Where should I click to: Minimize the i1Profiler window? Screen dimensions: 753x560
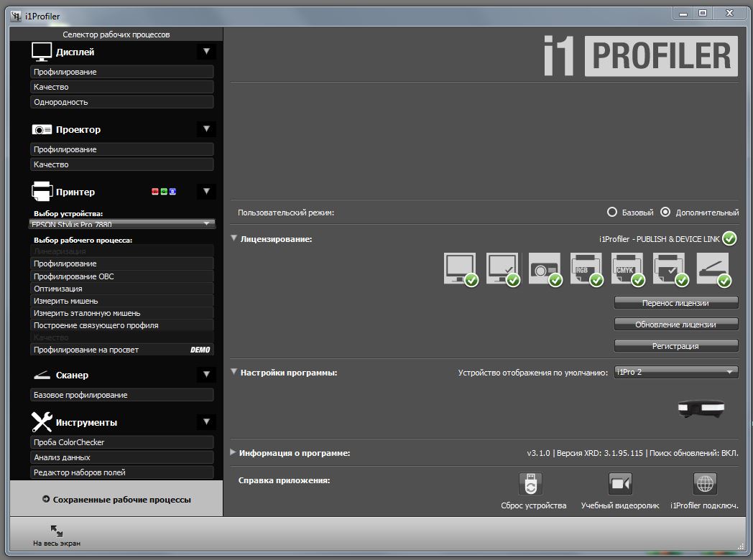tap(683, 14)
